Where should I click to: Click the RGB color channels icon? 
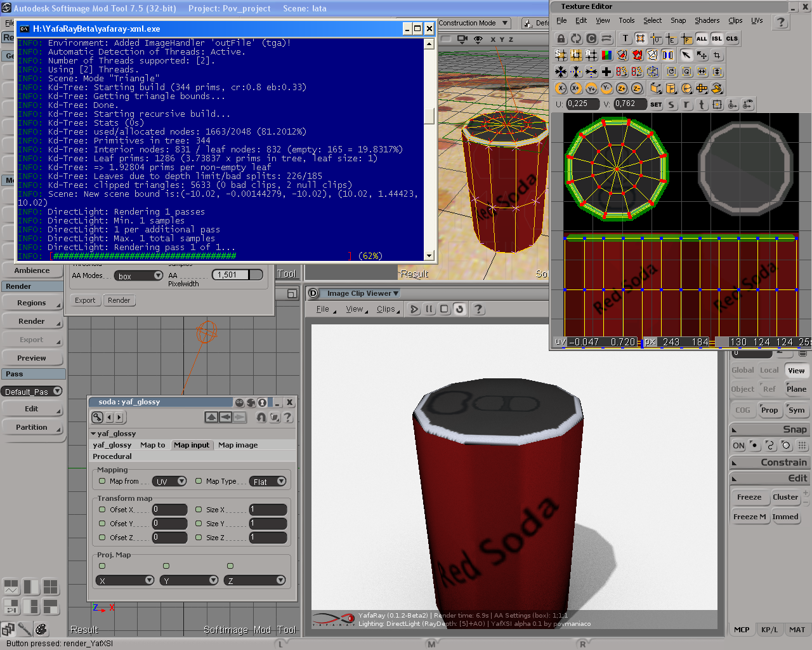(x=607, y=55)
